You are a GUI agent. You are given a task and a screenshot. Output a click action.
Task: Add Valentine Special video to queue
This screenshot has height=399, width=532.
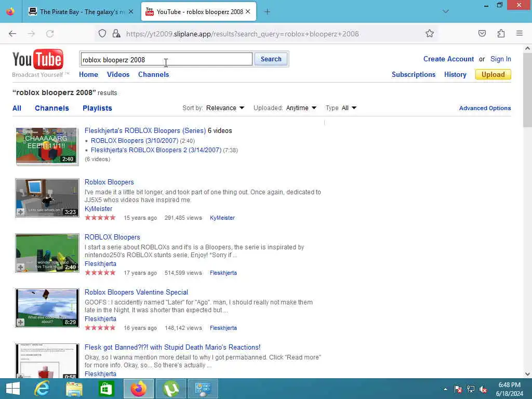[x=20, y=322]
